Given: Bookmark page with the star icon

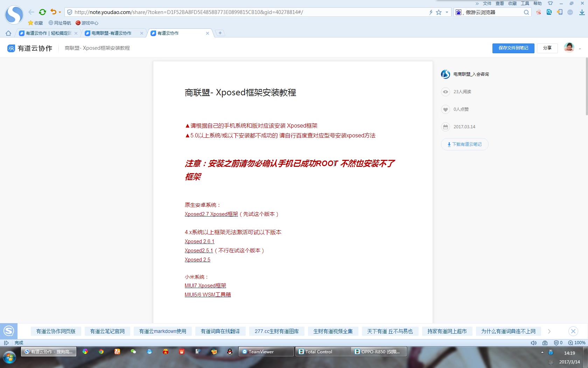Looking at the screenshot, I should [439, 12].
